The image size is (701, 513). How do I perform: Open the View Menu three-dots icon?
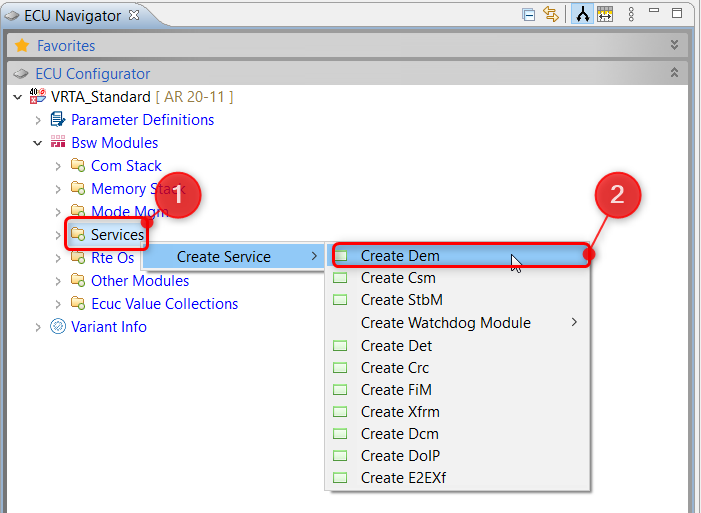(x=631, y=14)
